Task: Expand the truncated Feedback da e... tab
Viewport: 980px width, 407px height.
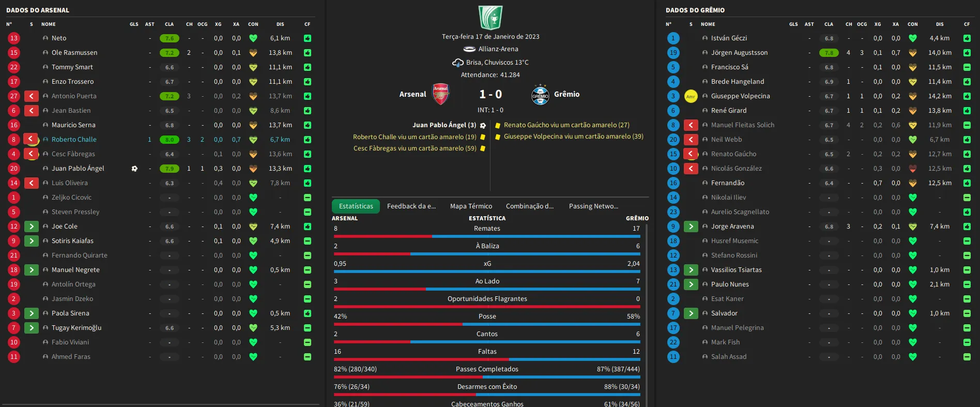Action: [411, 206]
